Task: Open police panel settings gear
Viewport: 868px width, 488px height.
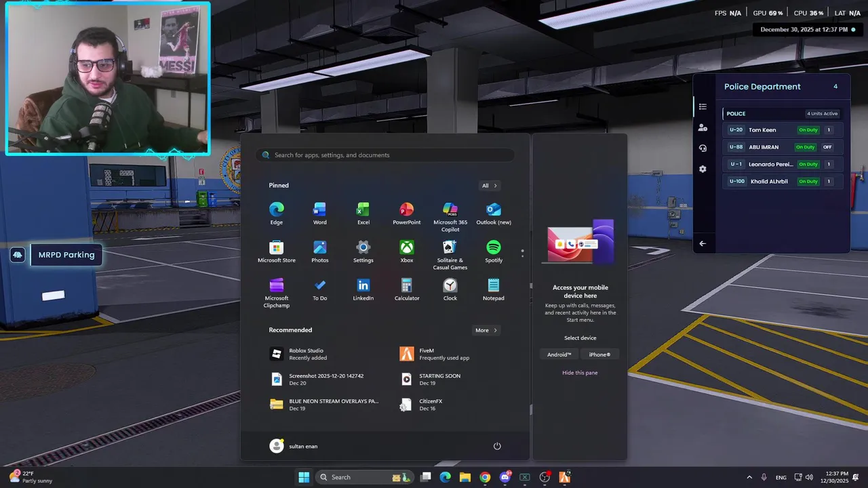Action: pos(703,169)
